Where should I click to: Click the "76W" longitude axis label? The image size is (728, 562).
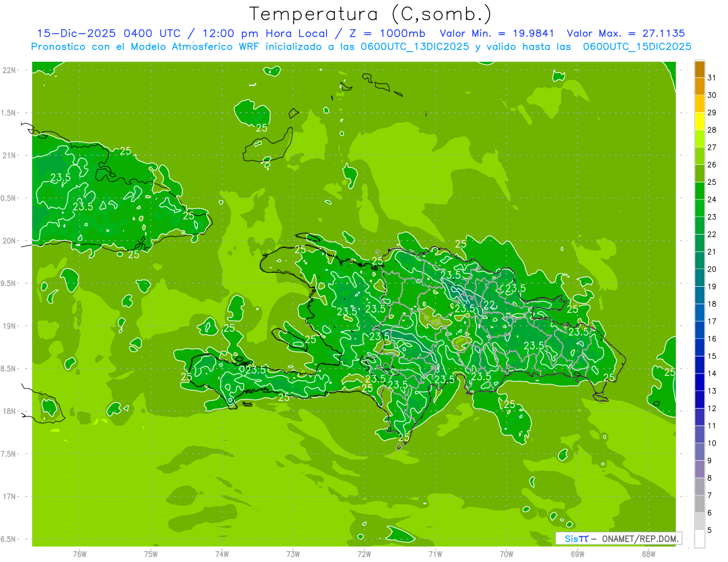pyautogui.click(x=79, y=554)
